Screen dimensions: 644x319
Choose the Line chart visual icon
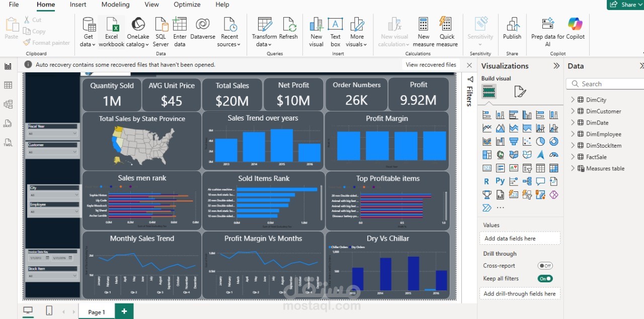pyautogui.click(x=487, y=128)
